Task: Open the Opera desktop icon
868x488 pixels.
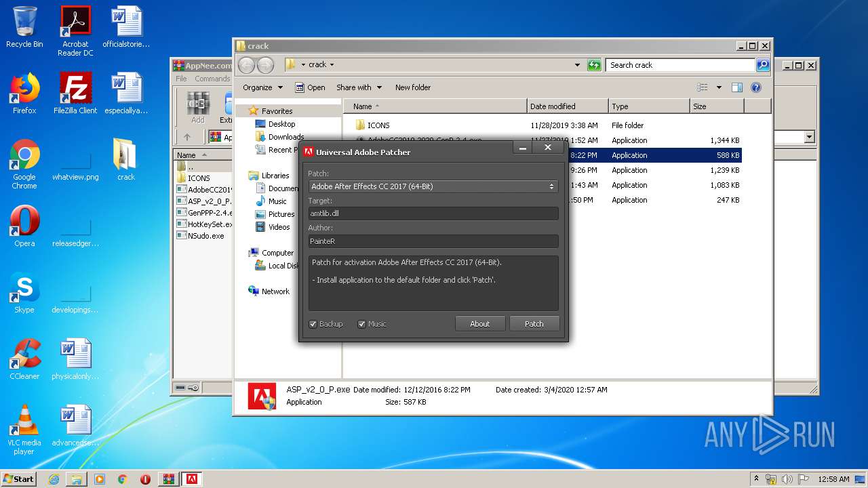Action: tap(24, 226)
